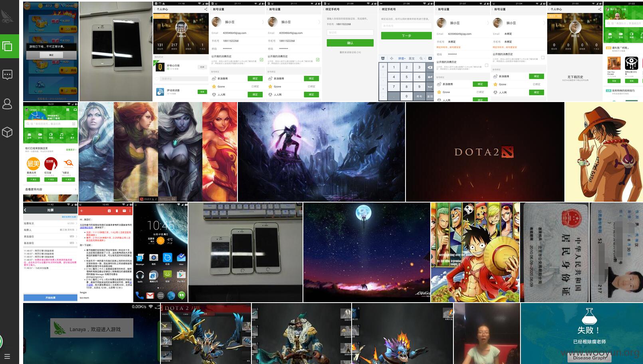Image resolution: width=643 pixels, height=364 pixels.
Task: Open personal center screenshot showing 131 and 217
Action: tap(181, 51)
